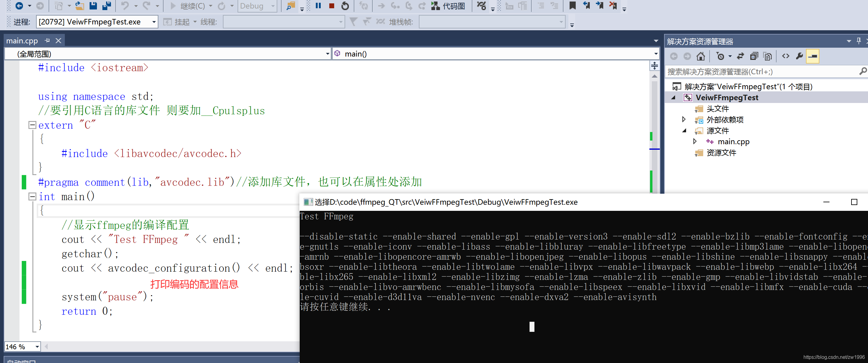The height and width of the screenshot is (363, 868).
Task: Collapse the 源文件 folder
Action: pos(684,131)
